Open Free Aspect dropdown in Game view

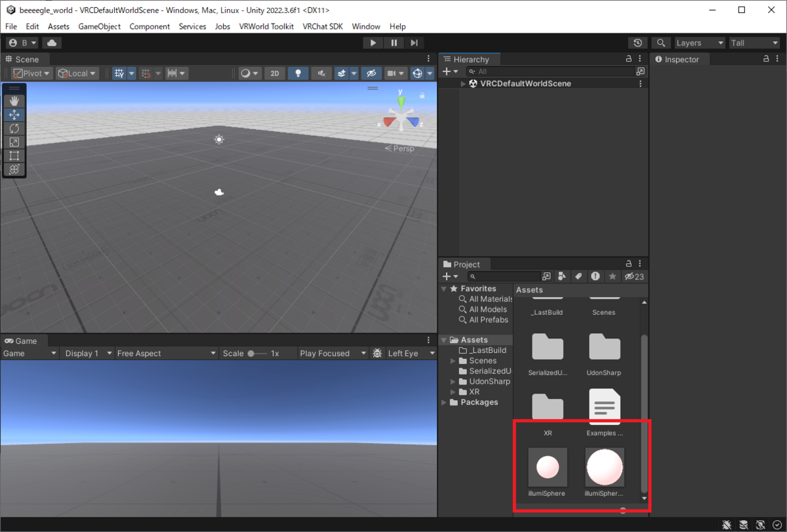(166, 353)
